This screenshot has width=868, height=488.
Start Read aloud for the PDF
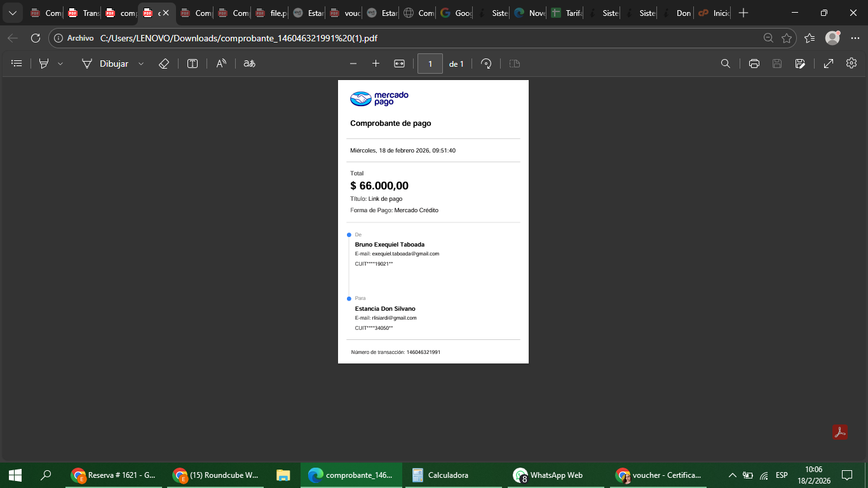(x=221, y=64)
